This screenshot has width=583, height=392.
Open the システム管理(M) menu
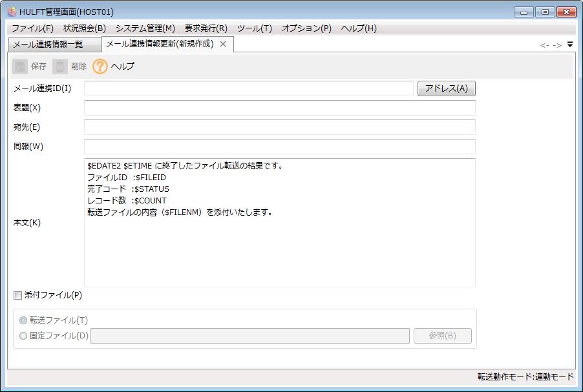pos(145,28)
